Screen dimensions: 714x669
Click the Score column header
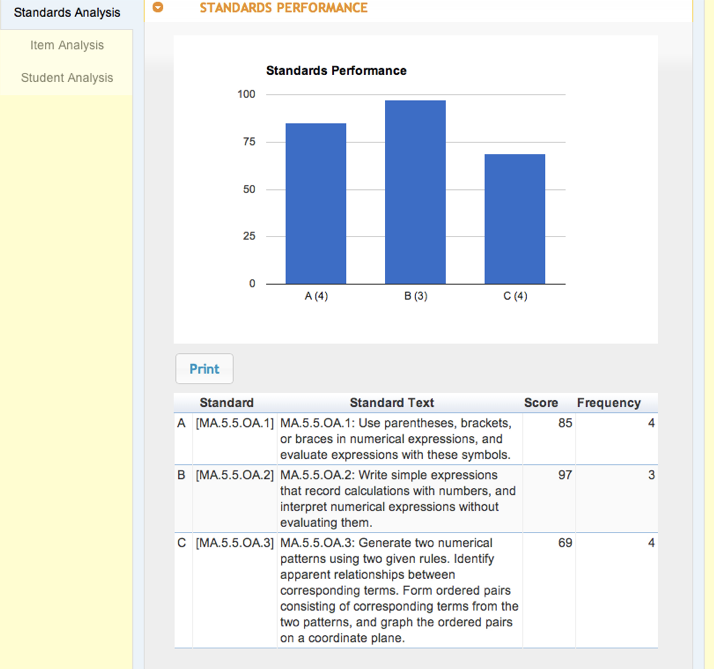pyautogui.click(x=541, y=403)
